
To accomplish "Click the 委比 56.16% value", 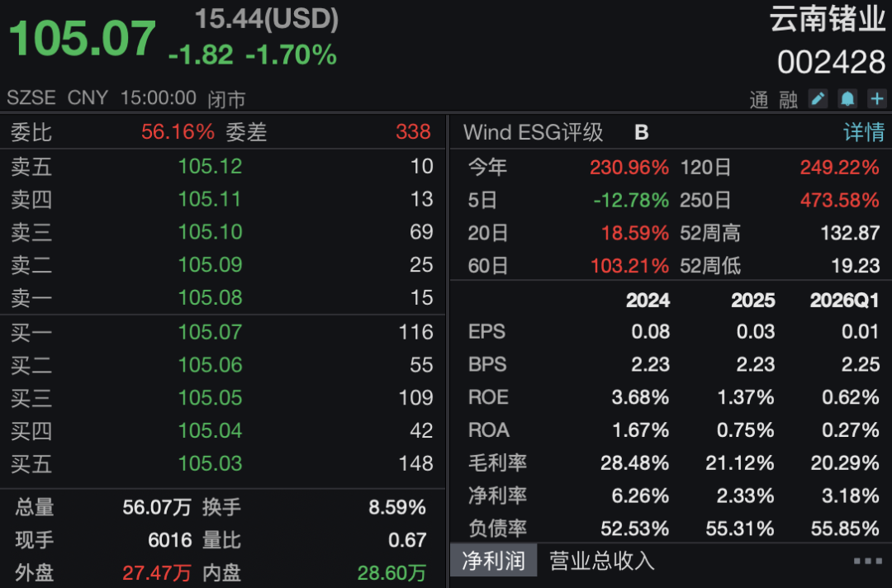I will coord(178,132).
